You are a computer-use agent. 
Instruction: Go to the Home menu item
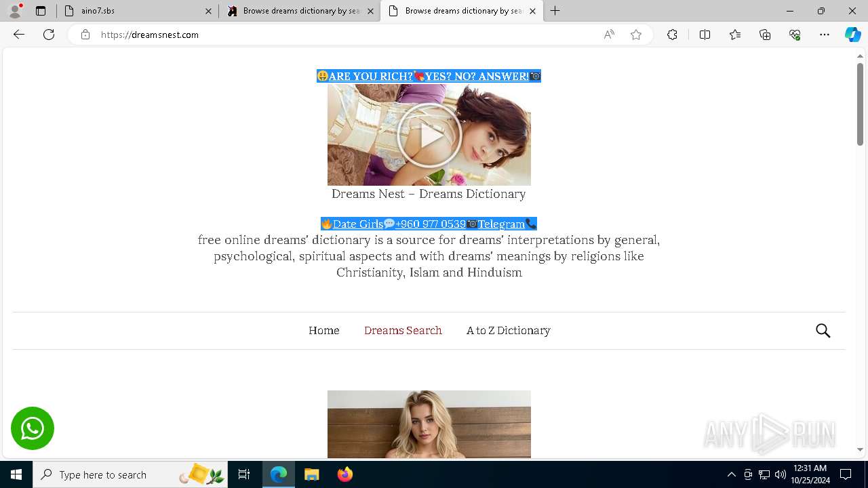click(x=324, y=331)
